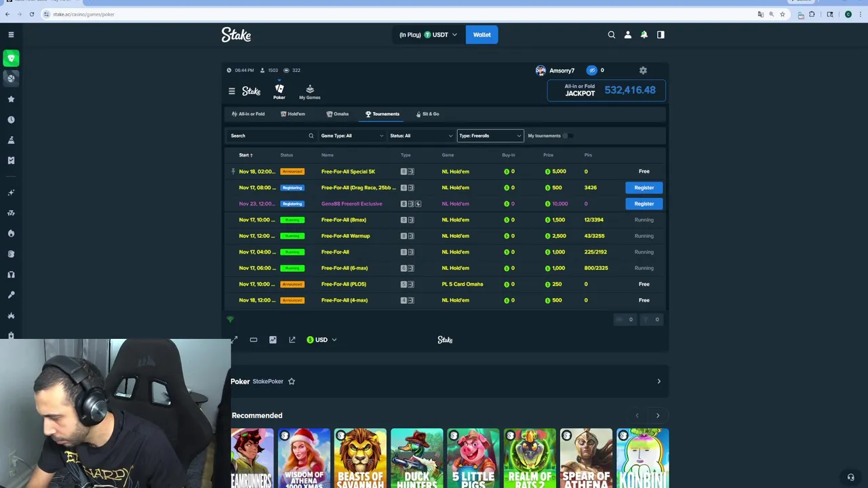Viewport: 868px width, 488px height.
Task: Open the sparkle new releases sidebar icon
Action: pos(11,192)
